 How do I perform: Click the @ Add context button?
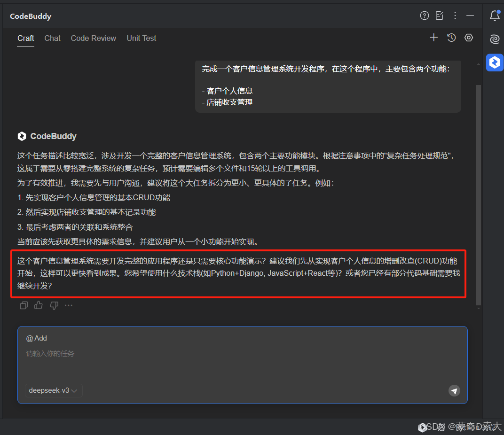37,338
